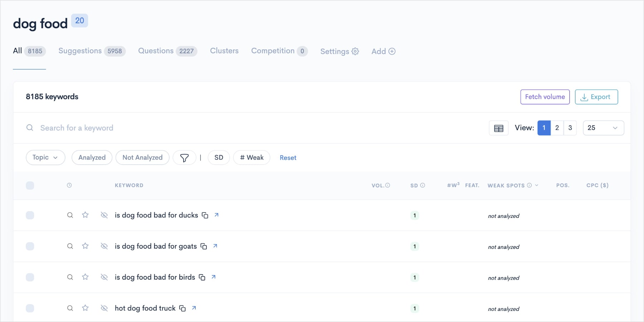
Task: Open the Clusters tab
Action: [224, 51]
